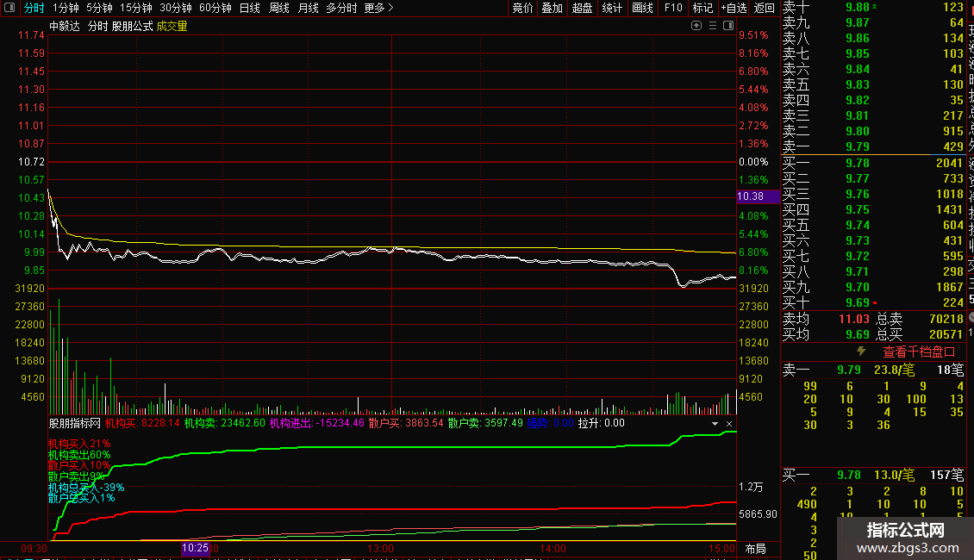Select the 5分钟 timeframe tab
The image size is (974, 560).
[99, 8]
